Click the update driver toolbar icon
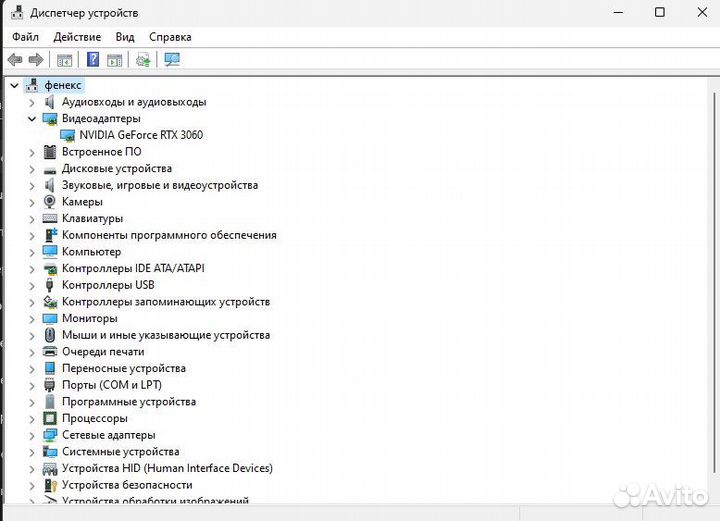This screenshot has width=720, height=521. pyautogui.click(x=143, y=60)
